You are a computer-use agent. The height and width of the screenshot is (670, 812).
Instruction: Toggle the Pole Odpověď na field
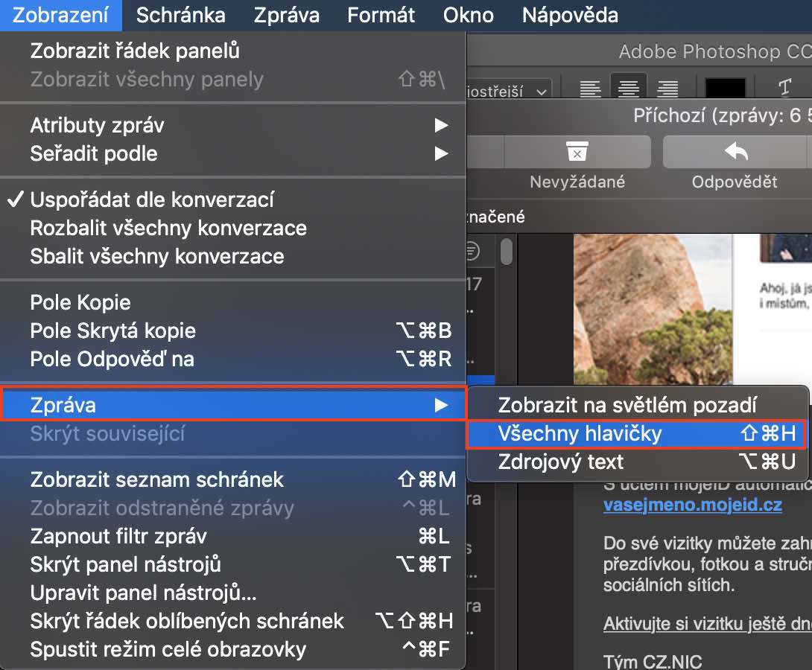pos(233,359)
